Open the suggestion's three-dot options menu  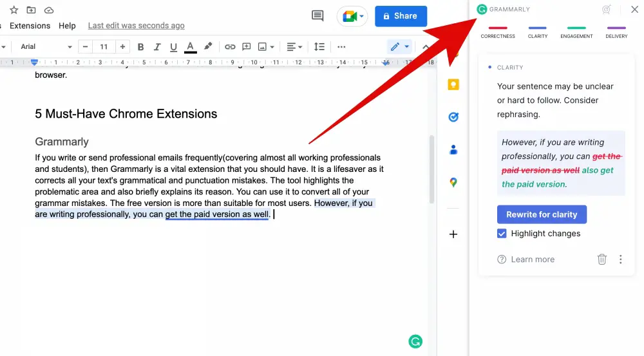tap(621, 259)
